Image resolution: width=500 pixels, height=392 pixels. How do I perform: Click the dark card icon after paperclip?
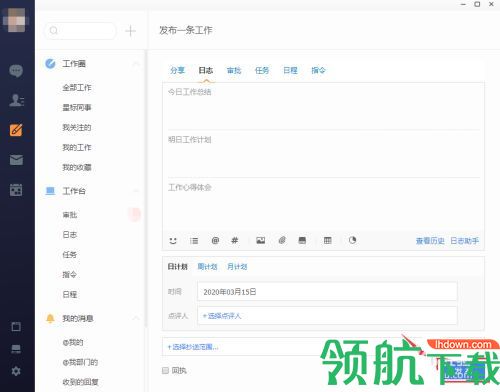click(x=302, y=240)
